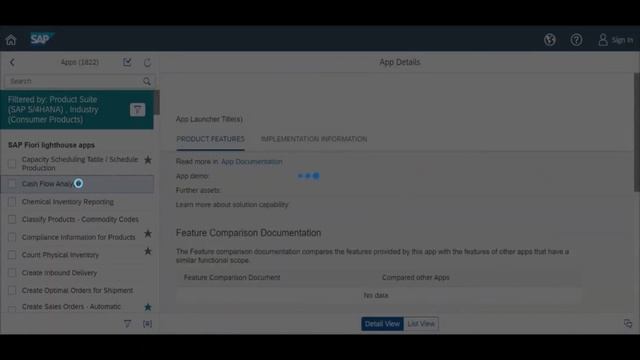Check the Capacity Scheduling Table checkbox

(x=12, y=164)
